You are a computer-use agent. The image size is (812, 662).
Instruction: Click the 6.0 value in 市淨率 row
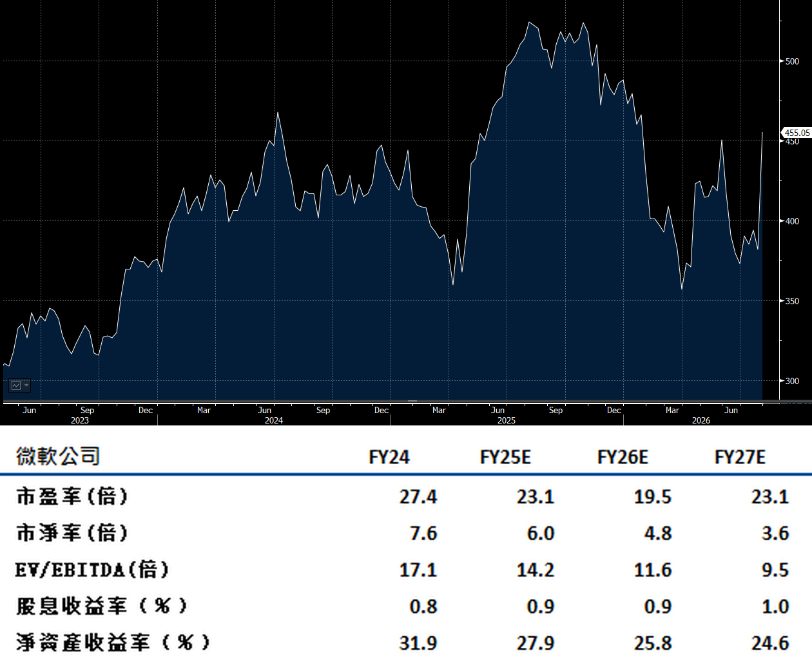tap(541, 534)
